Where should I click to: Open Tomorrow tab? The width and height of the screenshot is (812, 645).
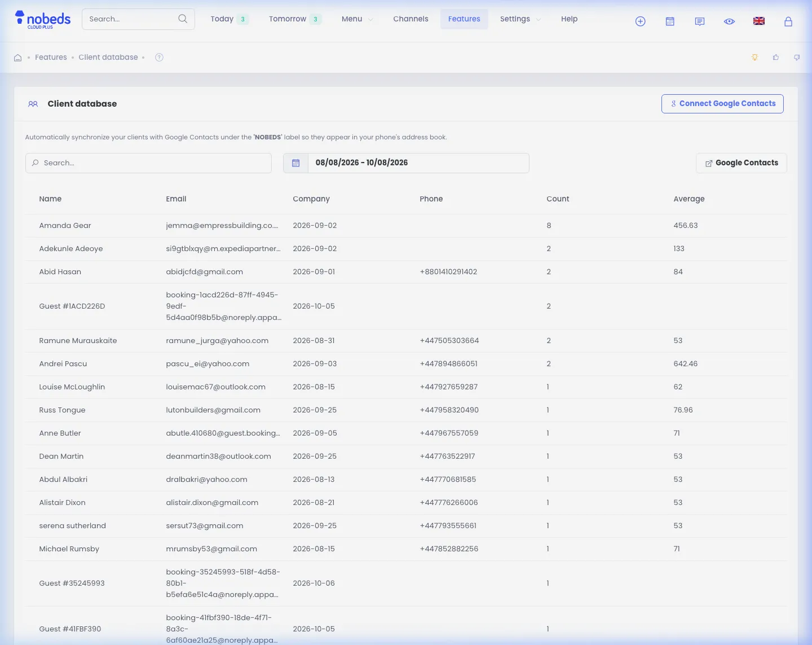[x=295, y=19]
